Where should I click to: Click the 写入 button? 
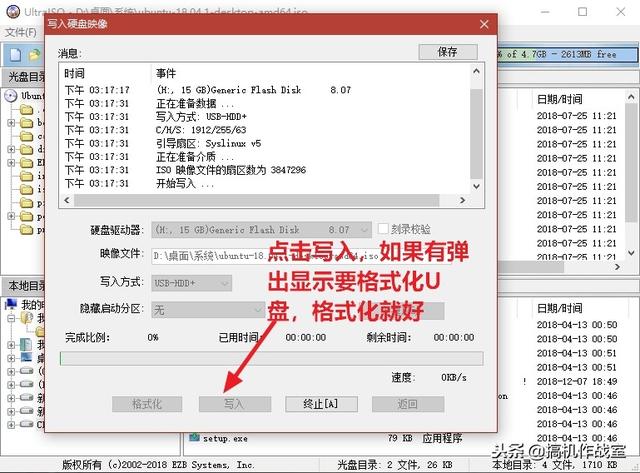(x=235, y=404)
